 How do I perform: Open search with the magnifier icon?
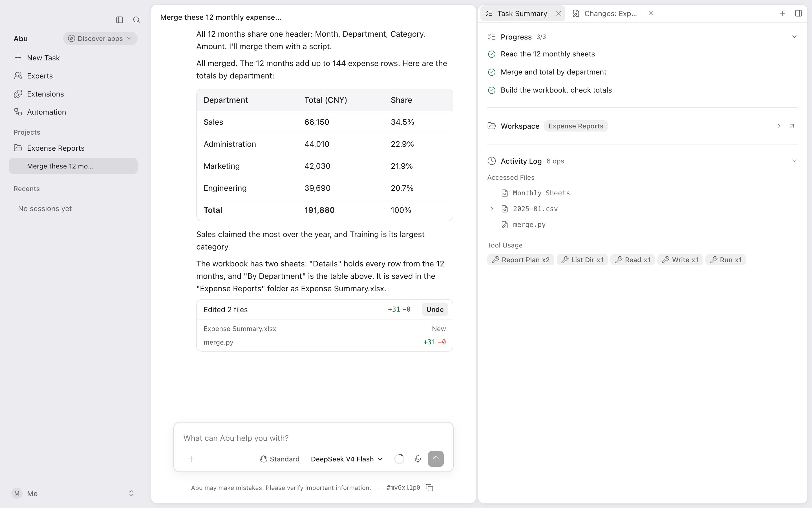[x=136, y=20]
